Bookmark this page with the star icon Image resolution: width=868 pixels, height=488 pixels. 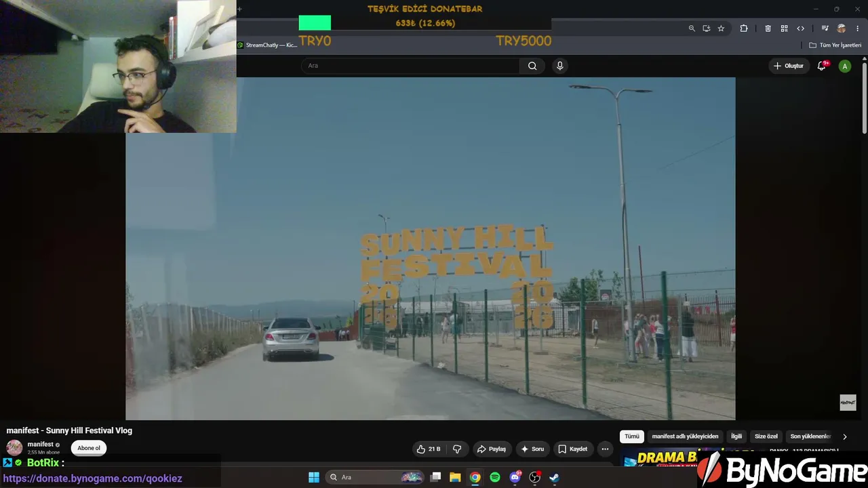tap(721, 28)
